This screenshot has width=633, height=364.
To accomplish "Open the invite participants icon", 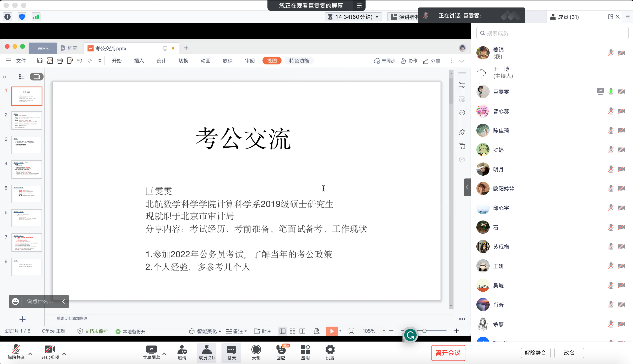I will click(x=182, y=349).
